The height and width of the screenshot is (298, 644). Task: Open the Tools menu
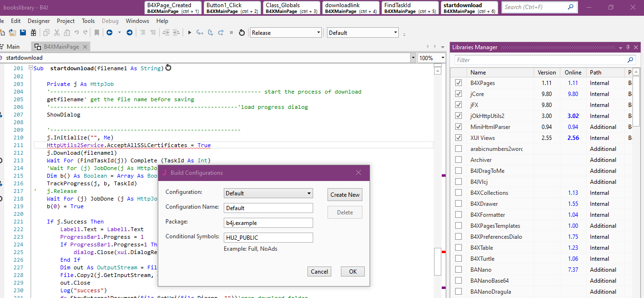click(88, 21)
